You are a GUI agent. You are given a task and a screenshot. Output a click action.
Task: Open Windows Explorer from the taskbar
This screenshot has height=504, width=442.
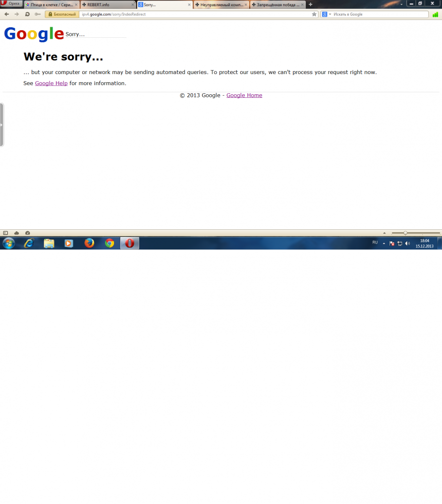pyautogui.click(x=49, y=243)
